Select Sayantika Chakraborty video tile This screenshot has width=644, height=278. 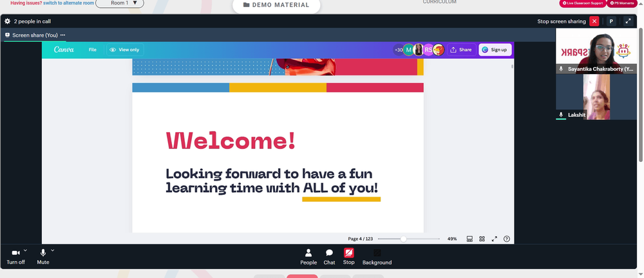click(596, 51)
